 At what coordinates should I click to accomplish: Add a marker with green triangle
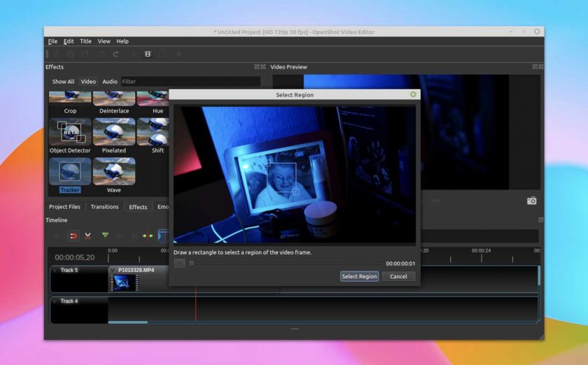click(x=106, y=236)
